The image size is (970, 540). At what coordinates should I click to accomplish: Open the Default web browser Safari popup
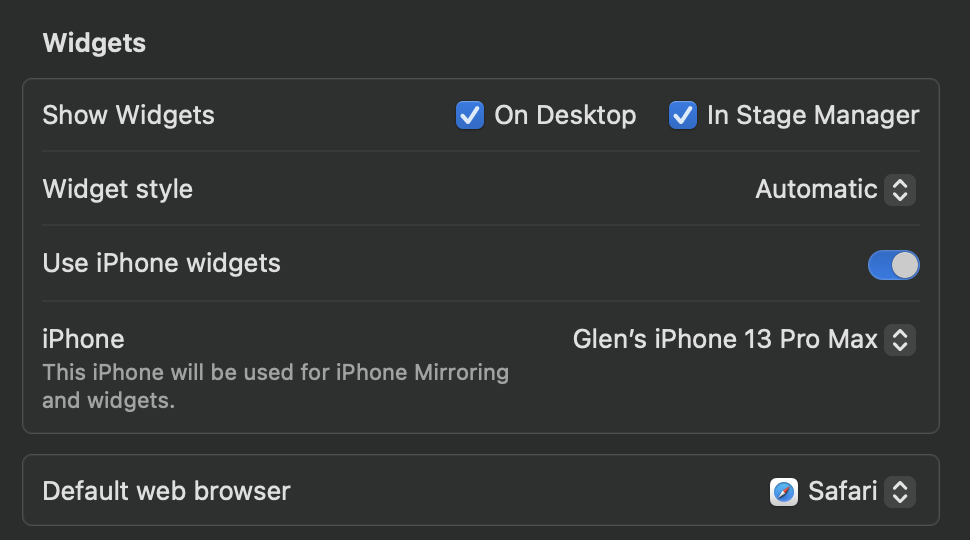tap(842, 492)
